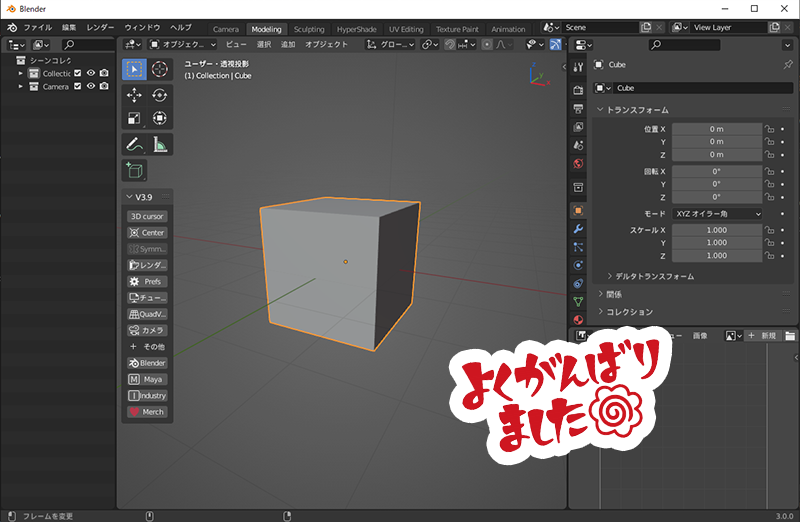Open the ファイル menu

(37, 27)
